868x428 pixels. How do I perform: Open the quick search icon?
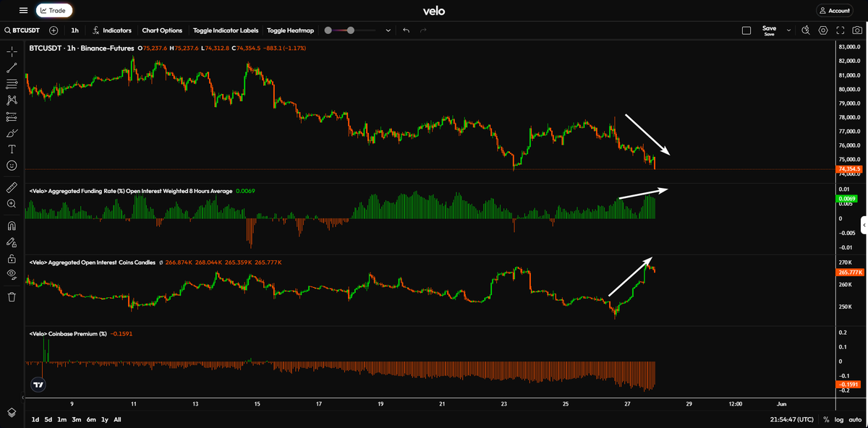click(x=805, y=30)
